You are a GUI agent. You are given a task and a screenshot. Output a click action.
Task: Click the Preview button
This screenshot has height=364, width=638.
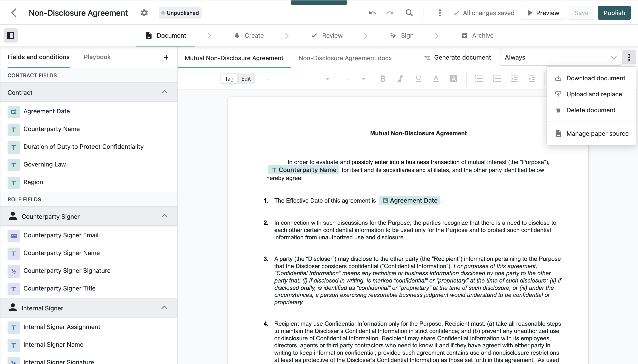[543, 13]
